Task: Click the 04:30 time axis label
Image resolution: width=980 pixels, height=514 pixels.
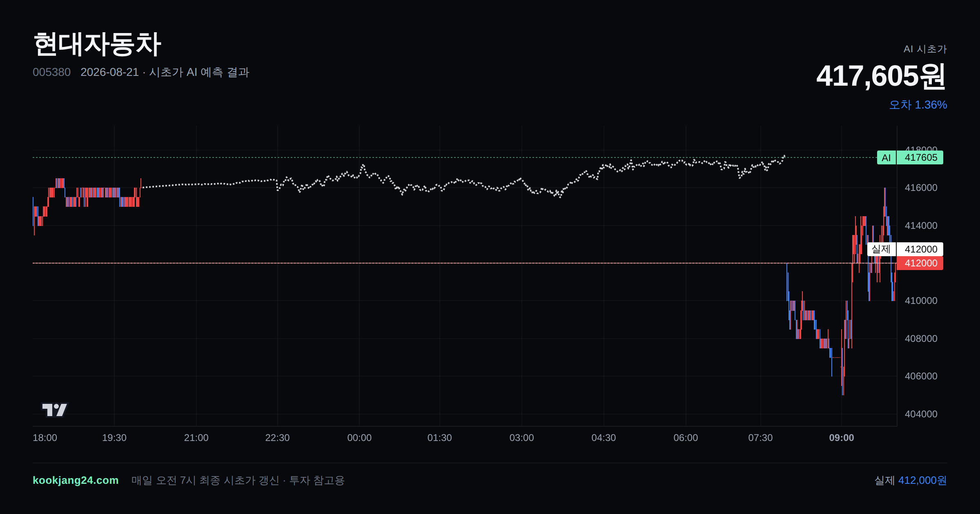Action: tap(604, 438)
